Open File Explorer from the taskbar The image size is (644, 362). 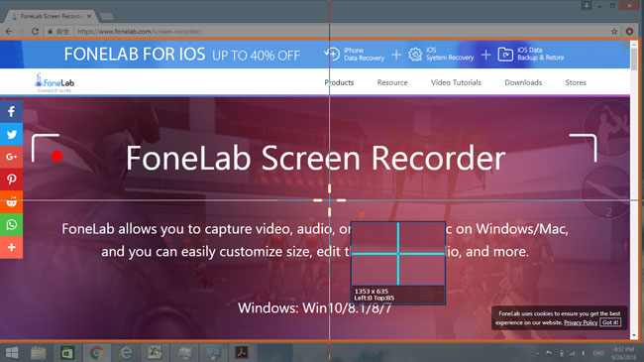pyautogui.click(x=39, y=353)
